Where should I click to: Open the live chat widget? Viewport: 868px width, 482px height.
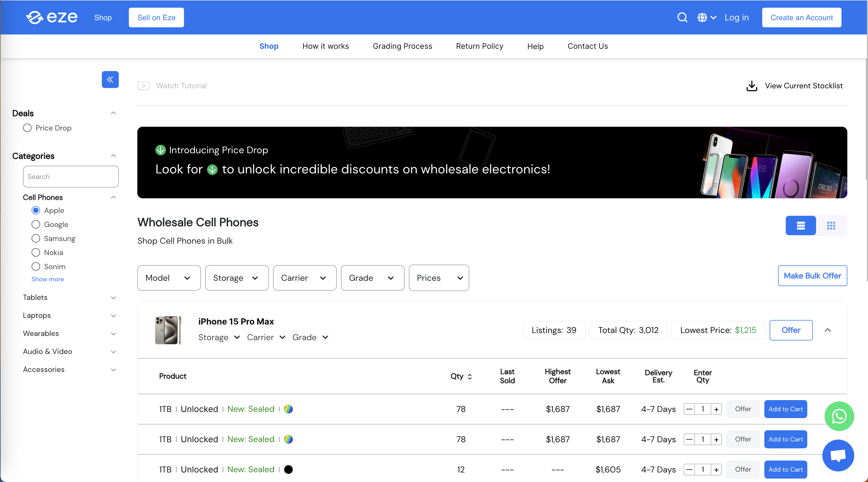coord(838,455)
